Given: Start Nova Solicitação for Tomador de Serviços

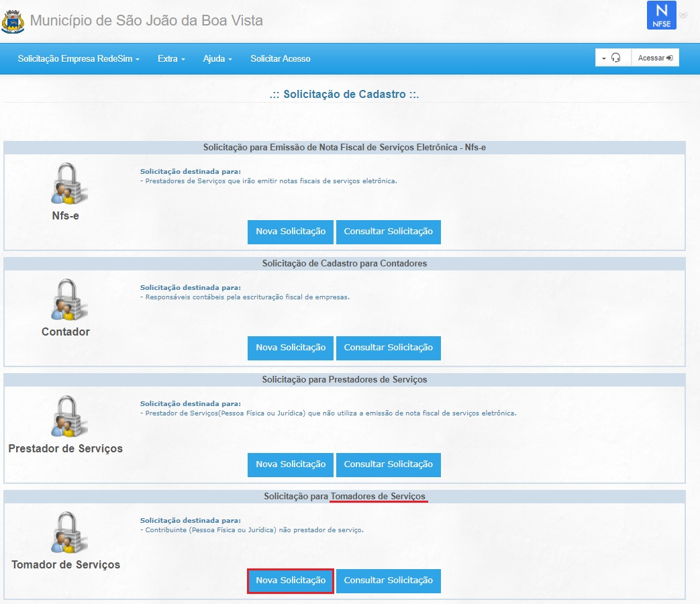Looking at the screenshot, I should click(x=291, y=581).
